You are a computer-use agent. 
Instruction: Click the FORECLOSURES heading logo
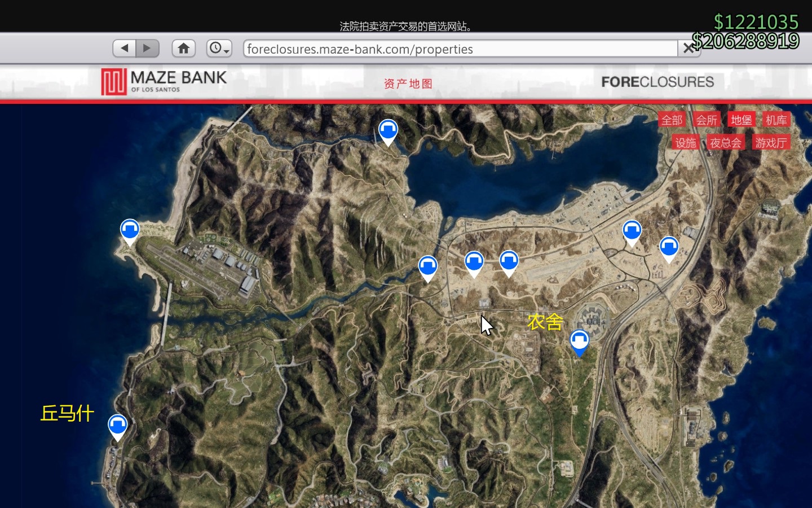(x=657, y=82)
